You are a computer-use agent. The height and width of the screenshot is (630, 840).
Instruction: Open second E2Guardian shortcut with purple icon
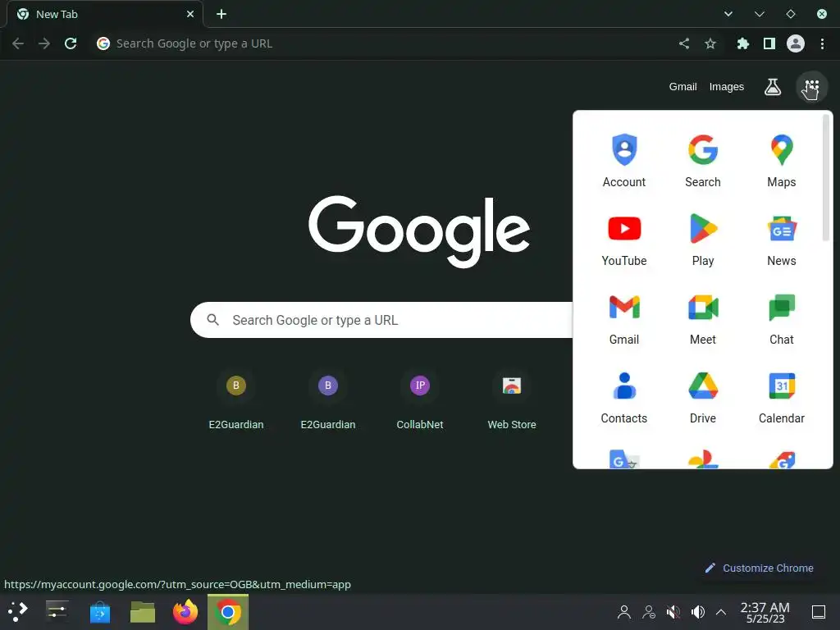click(x=328, y=399)
